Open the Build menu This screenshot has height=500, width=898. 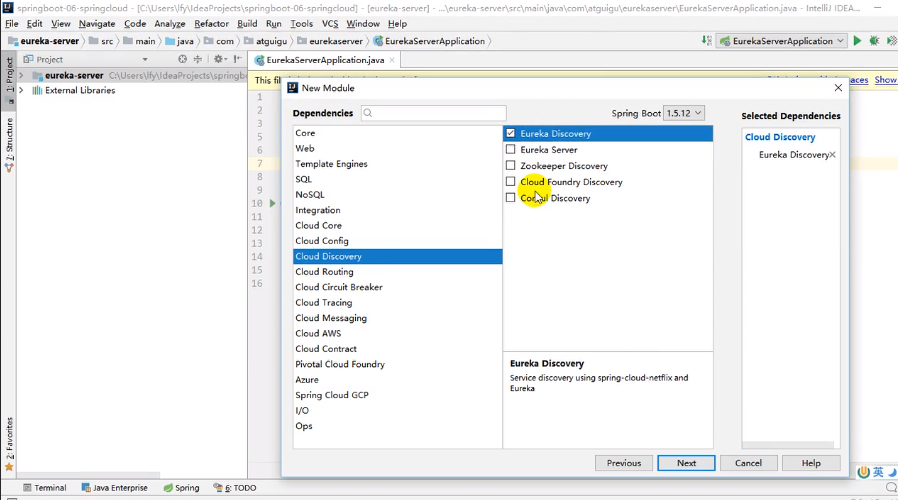[x=247, y=23]
